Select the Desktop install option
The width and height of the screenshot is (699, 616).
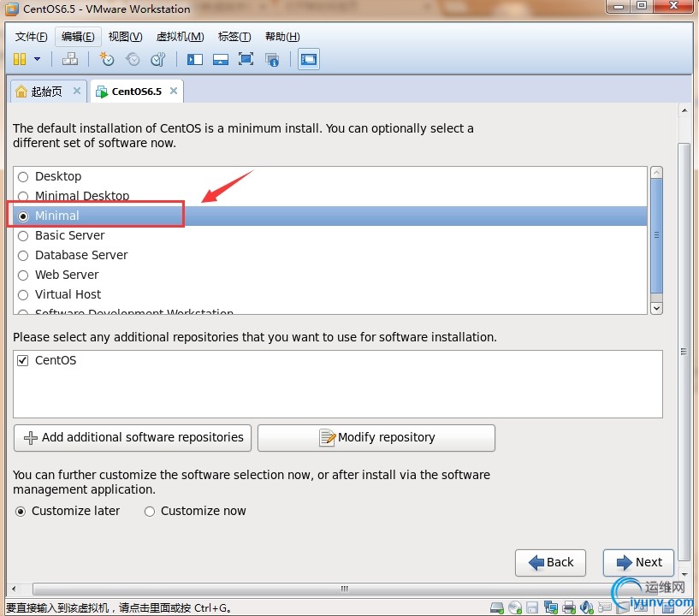click(x=330, y=176)
